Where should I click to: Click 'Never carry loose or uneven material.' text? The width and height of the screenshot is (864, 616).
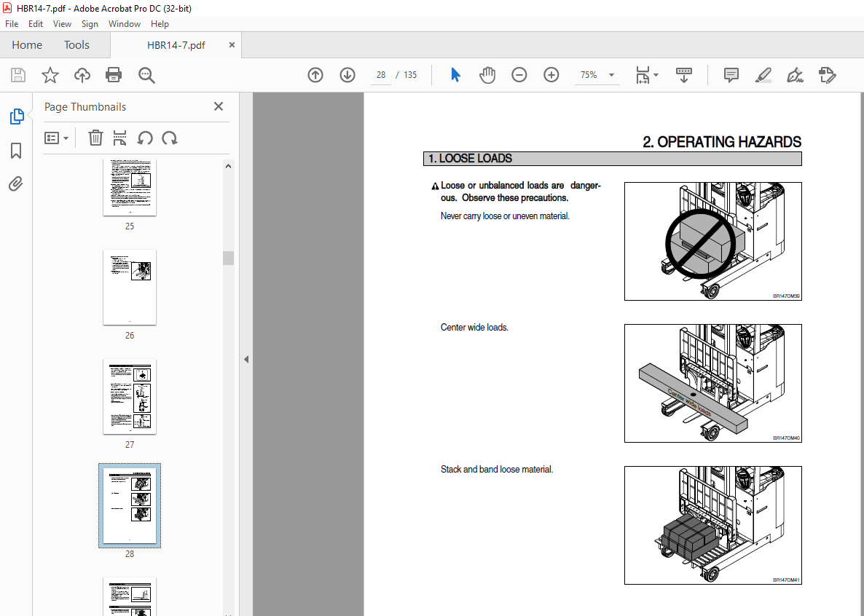pos(505,216)
